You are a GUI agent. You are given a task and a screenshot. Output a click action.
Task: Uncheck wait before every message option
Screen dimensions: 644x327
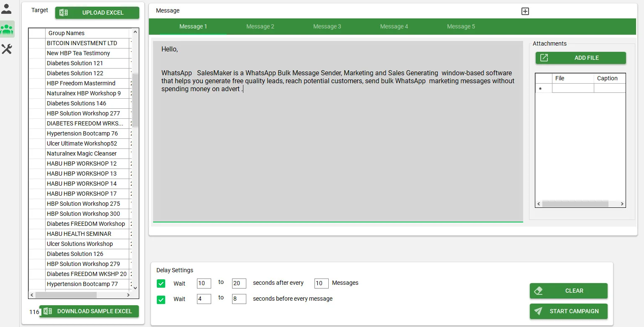click(161, 299)
